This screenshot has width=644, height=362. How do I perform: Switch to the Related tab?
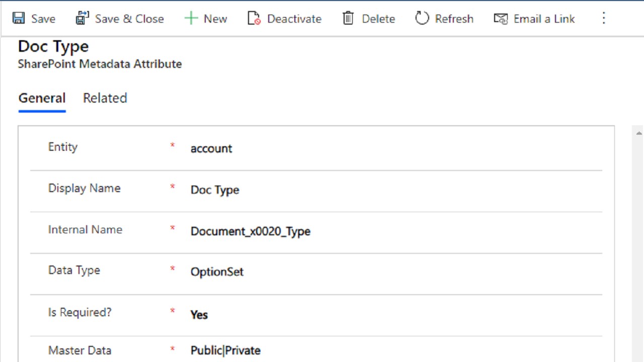click(105, 98)
